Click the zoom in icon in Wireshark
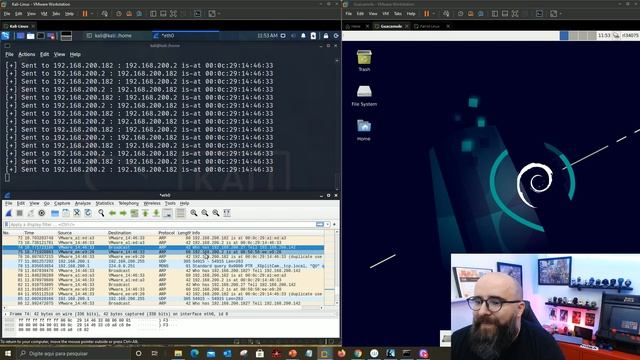The height and width of the screenshot is (360, 640). [193, 213]
